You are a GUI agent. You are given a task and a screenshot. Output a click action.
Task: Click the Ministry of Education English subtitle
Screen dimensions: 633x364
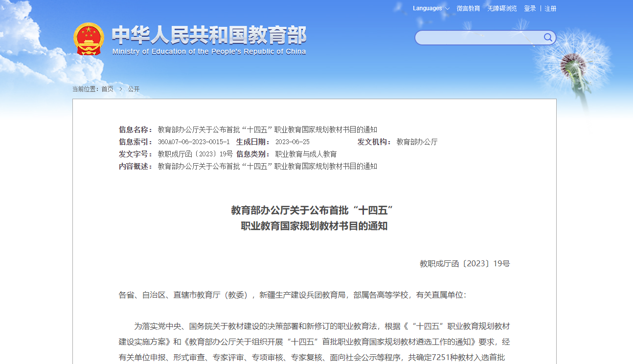(209, 52)
